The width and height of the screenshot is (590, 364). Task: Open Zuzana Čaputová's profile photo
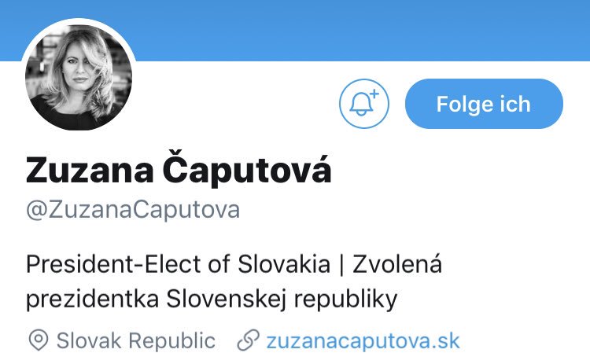(79, 78)
